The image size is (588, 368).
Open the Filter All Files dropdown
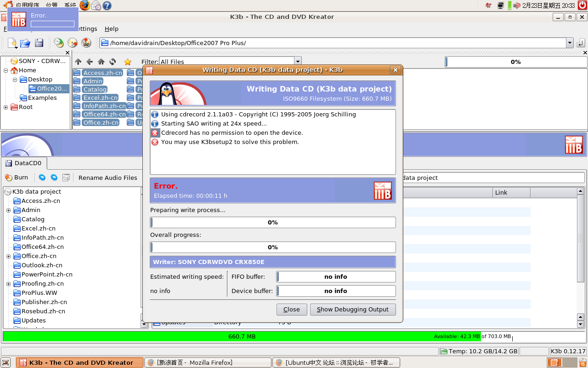click(x=298, y=62)
